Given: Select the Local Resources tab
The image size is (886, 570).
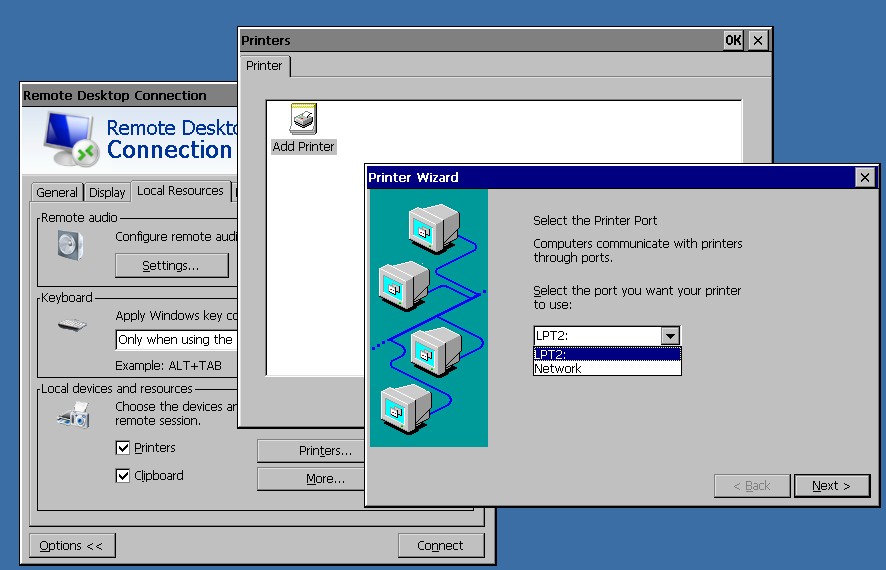Looking at the screenshot, I should click(180, 191).
